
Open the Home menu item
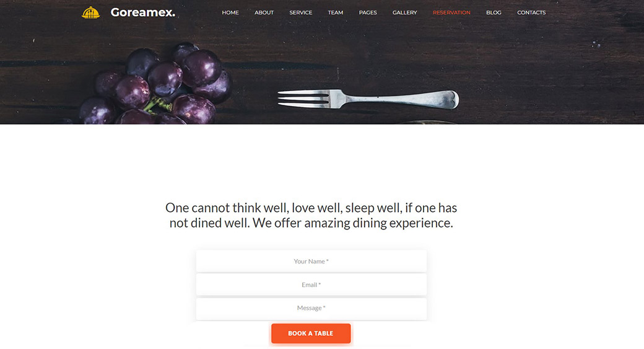click(x=230, y=13)
